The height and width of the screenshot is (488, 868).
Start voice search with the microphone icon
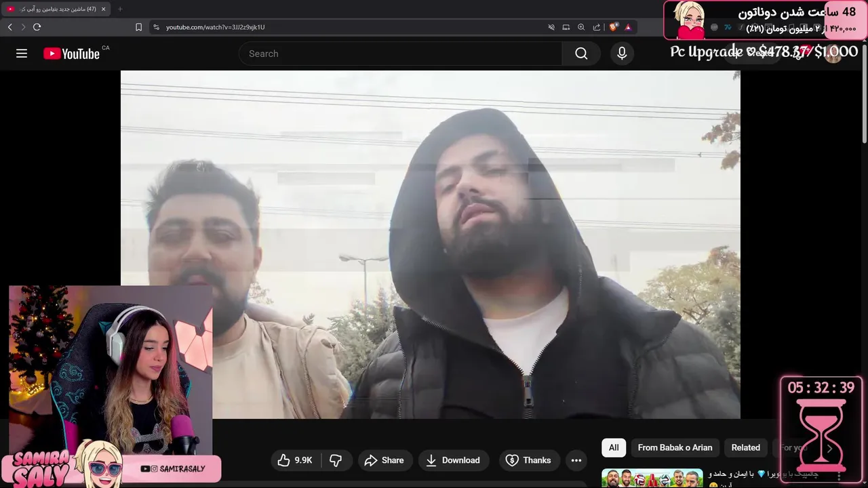622,54
